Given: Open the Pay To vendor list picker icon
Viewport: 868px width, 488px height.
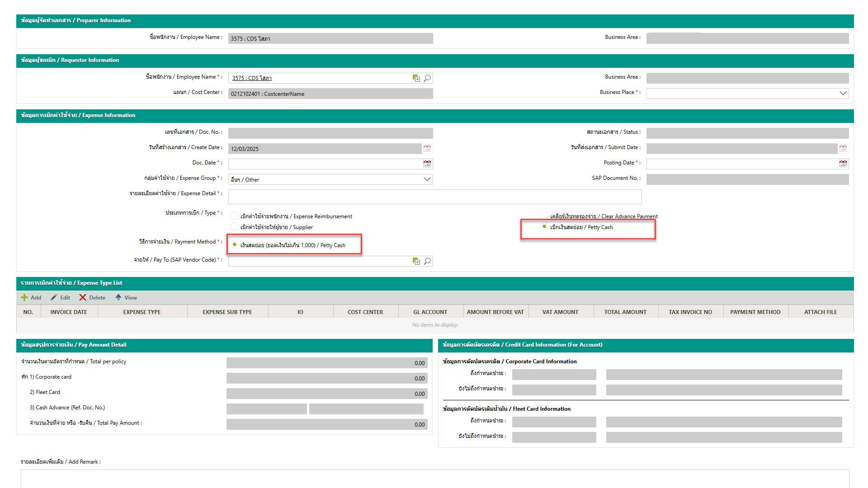Looking at the screenshot, I should pyautogui.click(x=416, y=261).
